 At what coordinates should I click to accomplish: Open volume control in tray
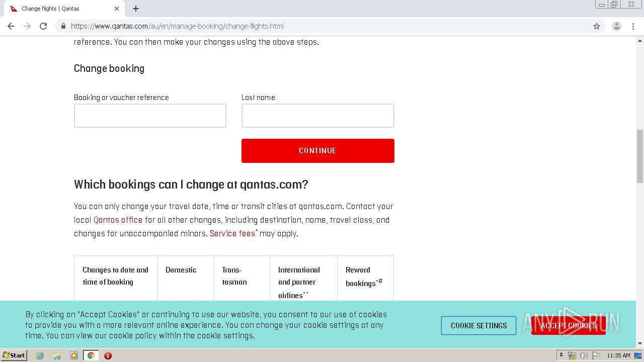584,355
